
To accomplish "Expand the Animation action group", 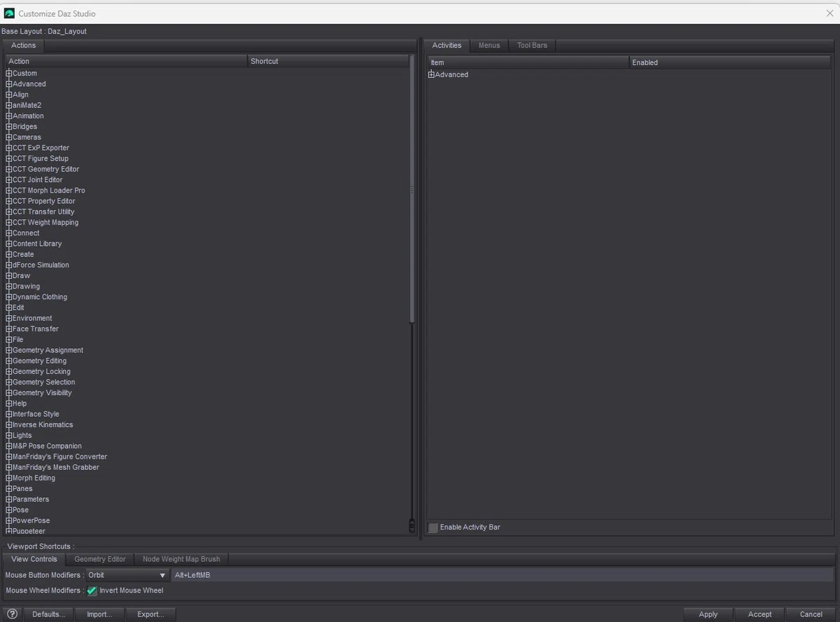I will tap(9, 116).
